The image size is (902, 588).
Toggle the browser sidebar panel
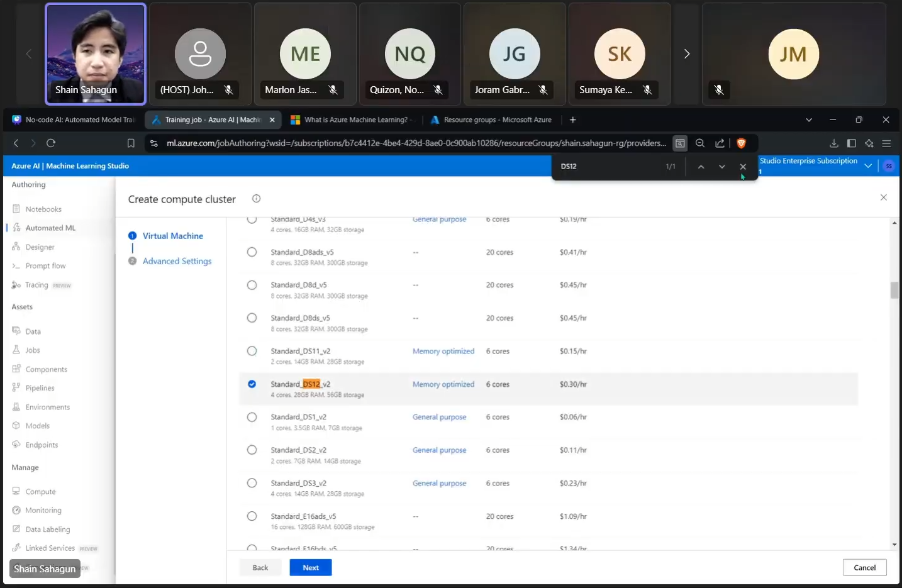pyautogui.click(x=852, y=143)
